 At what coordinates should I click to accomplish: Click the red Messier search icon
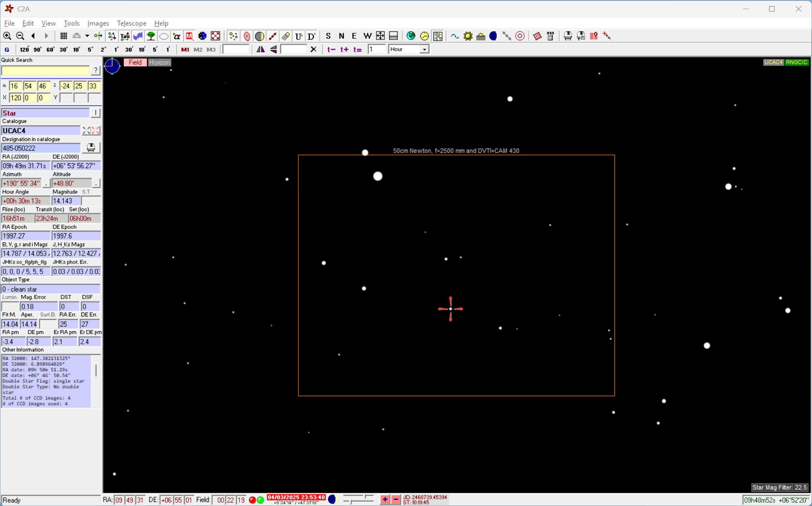pos(189,36)
